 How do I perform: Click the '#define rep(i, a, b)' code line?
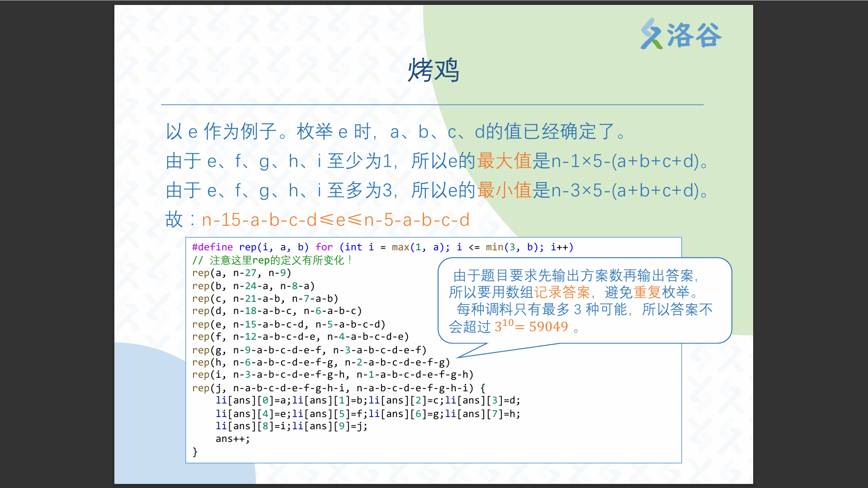(382, 247)
